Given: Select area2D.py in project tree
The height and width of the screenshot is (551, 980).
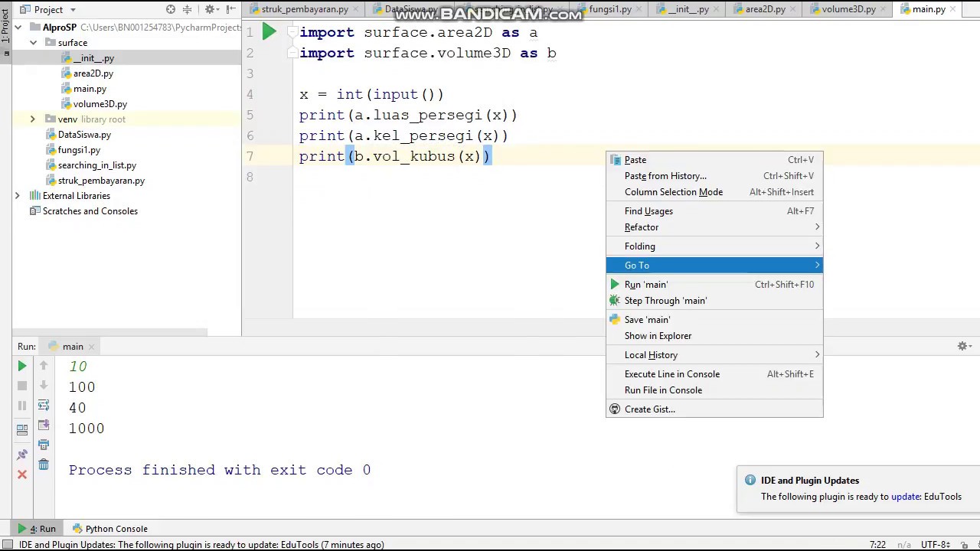Looking at the screenshot, I should coord(93,73).
